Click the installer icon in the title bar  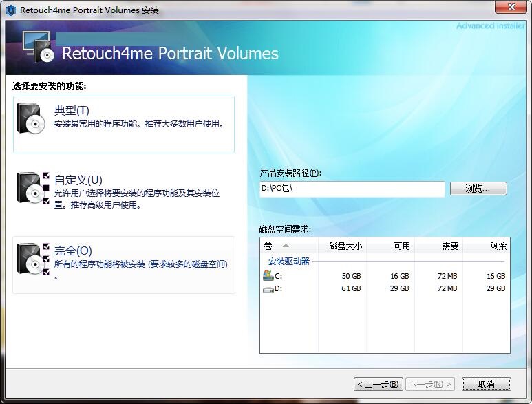click(11, 10)
